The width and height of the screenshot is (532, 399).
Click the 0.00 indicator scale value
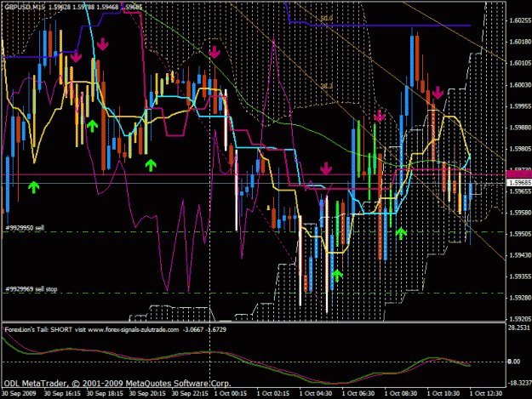click(514, 362)
